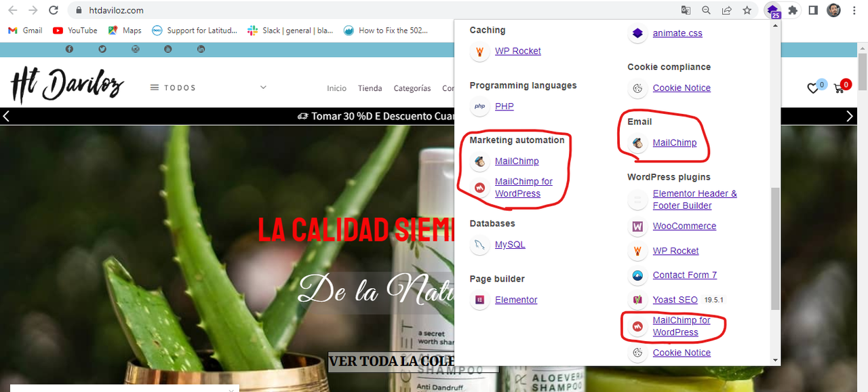Open the Extensions puzzle-piece menu

click(x=793, y=10)
